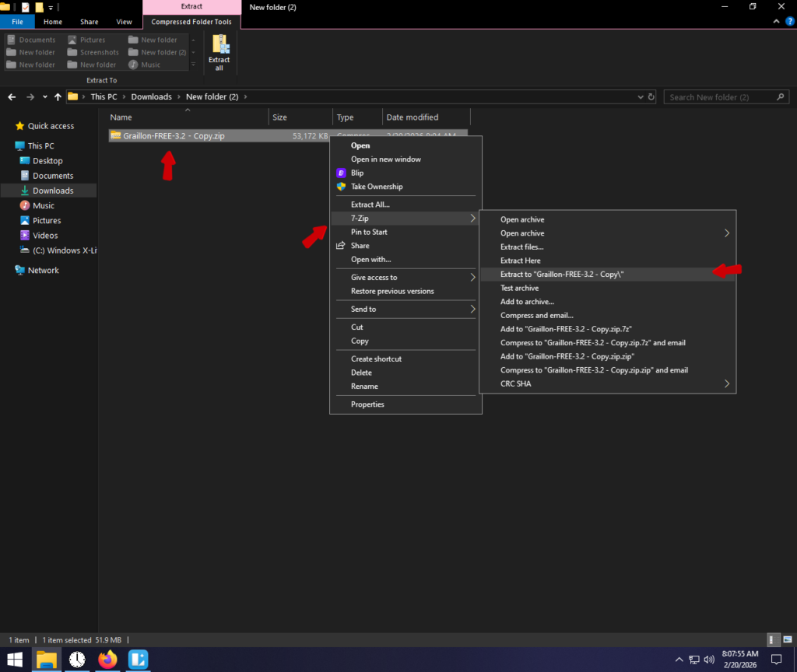Click the Blip icon in context menu
The width and height of the screenshot is (797, 672).
pyautogui.click(x=340, y=173)
